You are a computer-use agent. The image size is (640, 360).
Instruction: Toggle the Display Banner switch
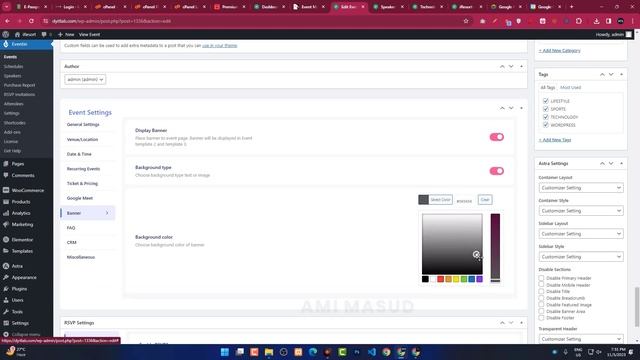[496, 137]
